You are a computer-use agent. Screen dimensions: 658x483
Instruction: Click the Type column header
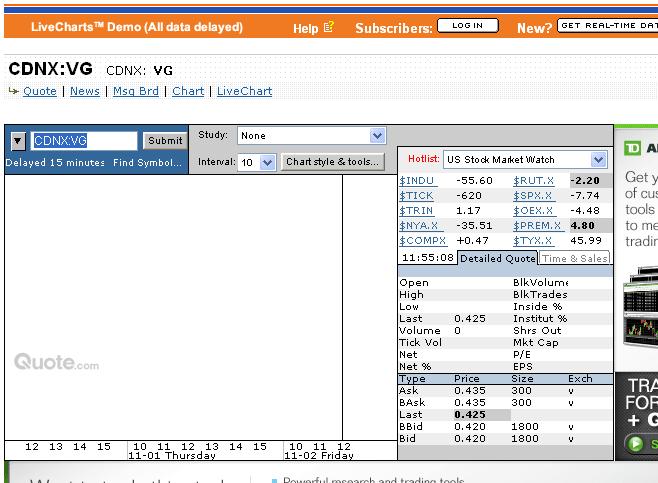click(412, 379)
